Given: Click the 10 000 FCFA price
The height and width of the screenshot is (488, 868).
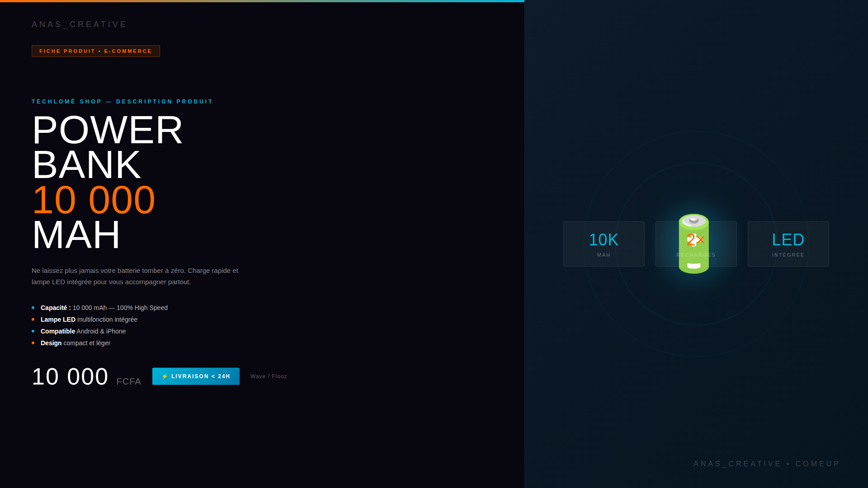Looking at the screenshot, I should (x=86, y=377).
